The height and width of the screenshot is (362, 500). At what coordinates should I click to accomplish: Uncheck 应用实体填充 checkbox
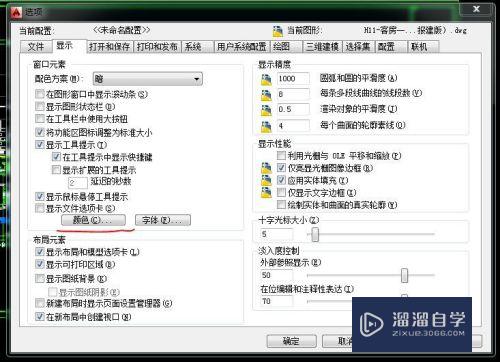281,180
